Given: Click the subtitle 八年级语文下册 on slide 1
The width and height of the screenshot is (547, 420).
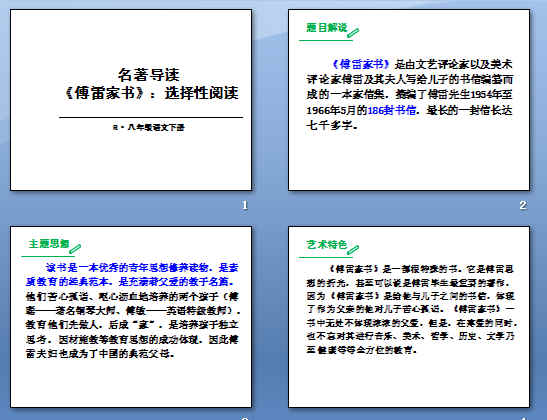Looking at the screenshot, I should (x=149, y=127).
